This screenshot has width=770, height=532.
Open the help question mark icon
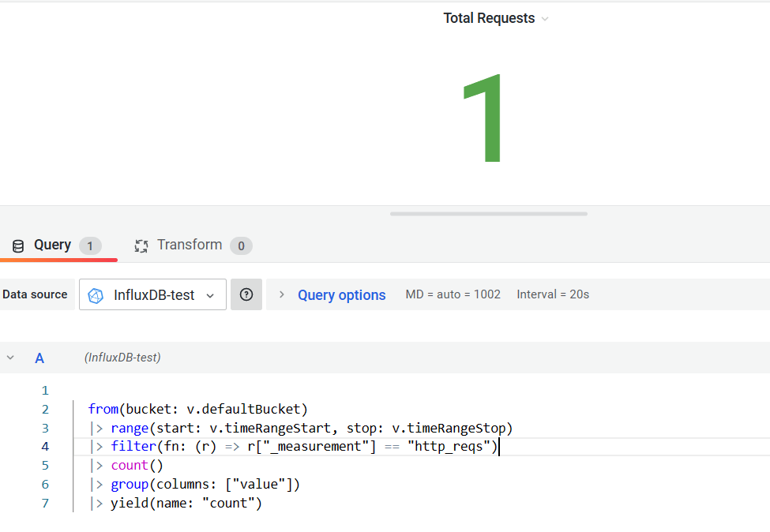(246, 294)
